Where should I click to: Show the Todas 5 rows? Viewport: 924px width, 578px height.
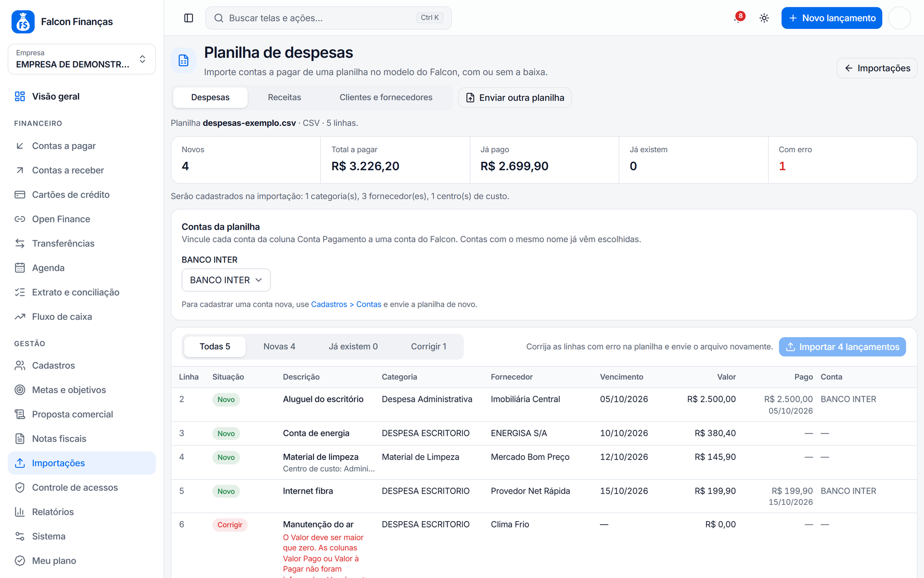pyautogui.click(x=215, y=347)
